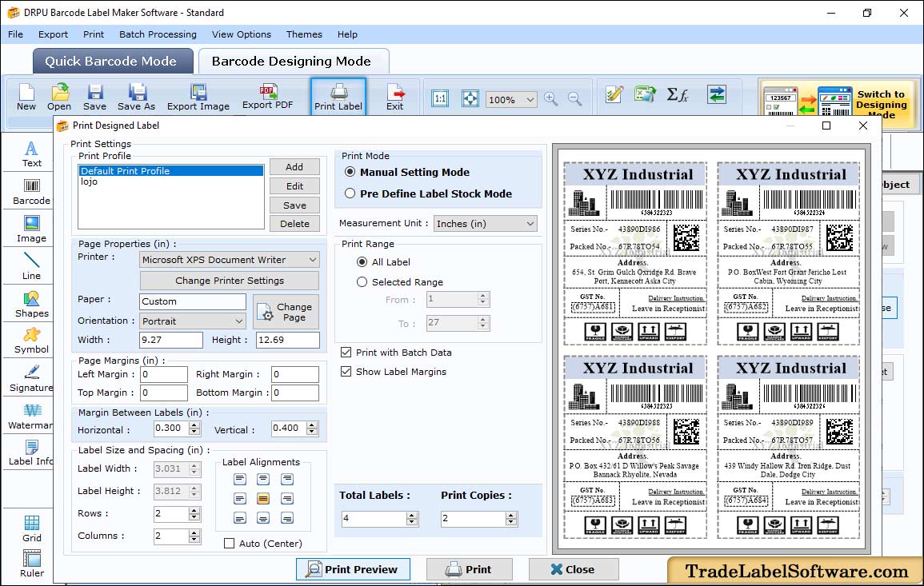This screenshot has height=586, width=924.
Task: Switch to Quick Barcode Mode tab
Action: click(113, 62)
